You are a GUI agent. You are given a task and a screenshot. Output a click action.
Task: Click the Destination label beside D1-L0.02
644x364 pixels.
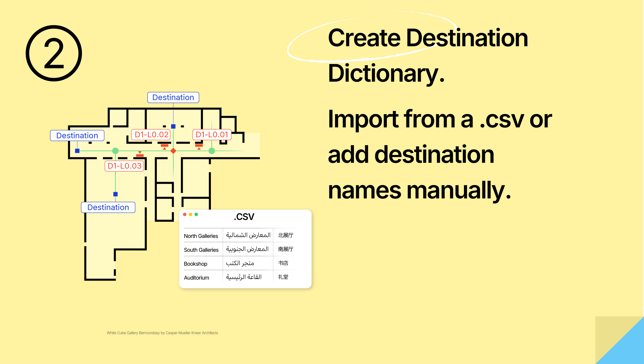(x=77, y=135)
